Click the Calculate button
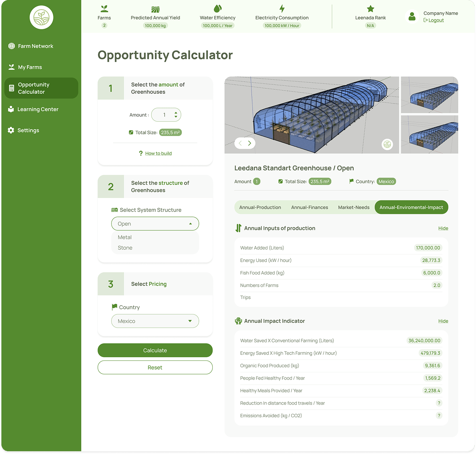Screen dimensions: 476x454 [x=155, y=350]
